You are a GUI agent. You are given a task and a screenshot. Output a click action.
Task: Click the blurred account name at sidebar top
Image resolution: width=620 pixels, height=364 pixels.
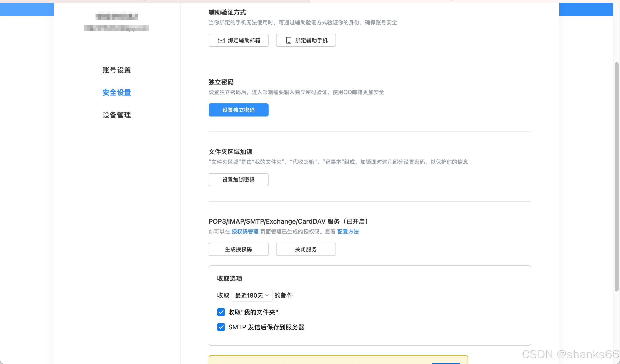(x=117, y=17)
